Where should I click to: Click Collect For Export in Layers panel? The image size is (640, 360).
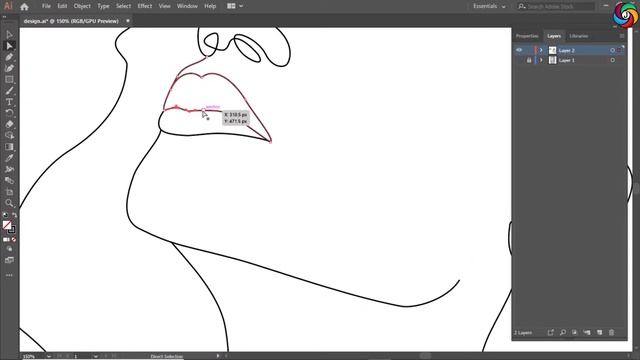551,333
